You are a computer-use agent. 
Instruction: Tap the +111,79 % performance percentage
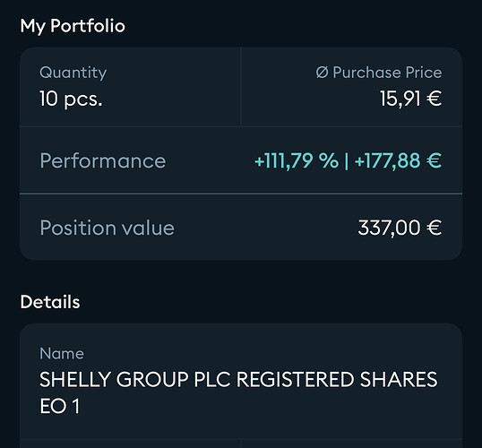point(297,160)
